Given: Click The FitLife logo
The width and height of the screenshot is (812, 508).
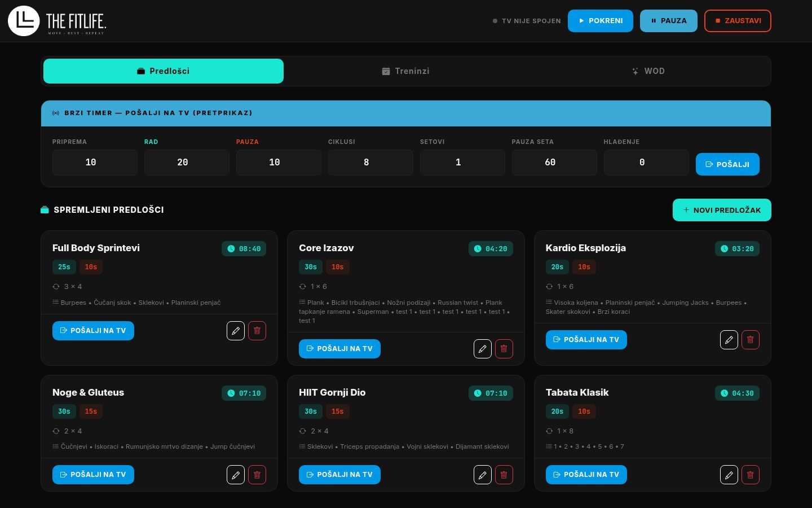Looking at the screenshot, I should (56, 21).
